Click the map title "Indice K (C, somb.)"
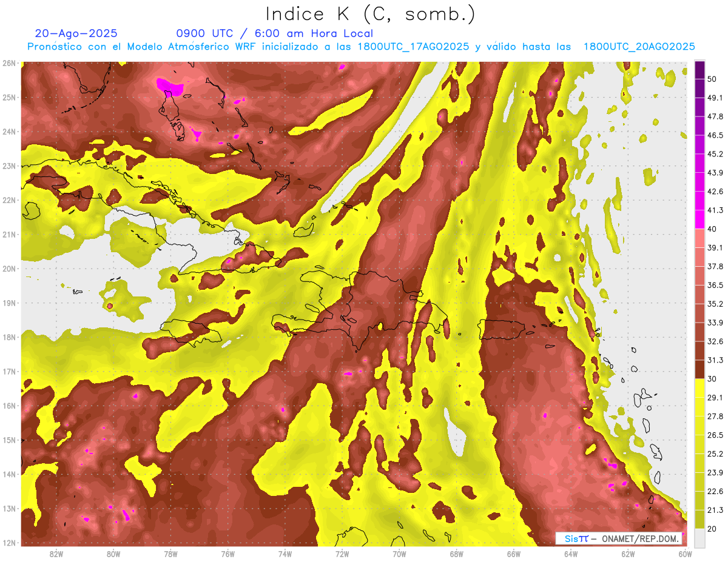 tap(370, 14)
